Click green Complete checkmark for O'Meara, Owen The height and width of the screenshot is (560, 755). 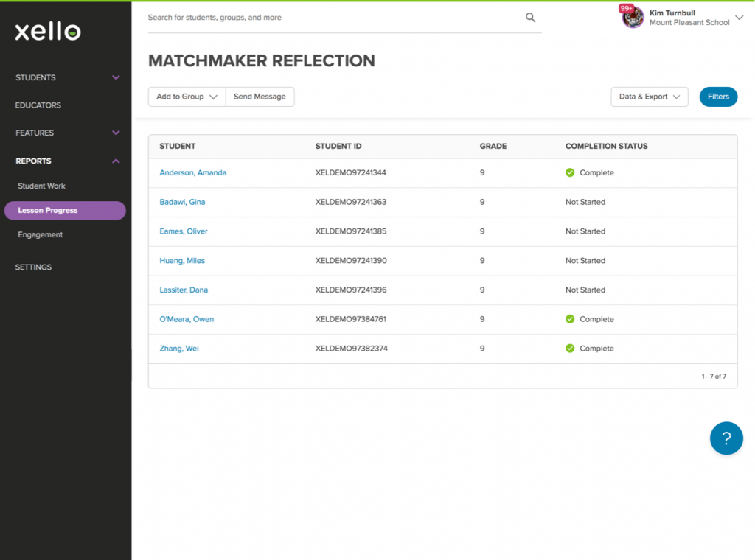click(x=570, y=319)
